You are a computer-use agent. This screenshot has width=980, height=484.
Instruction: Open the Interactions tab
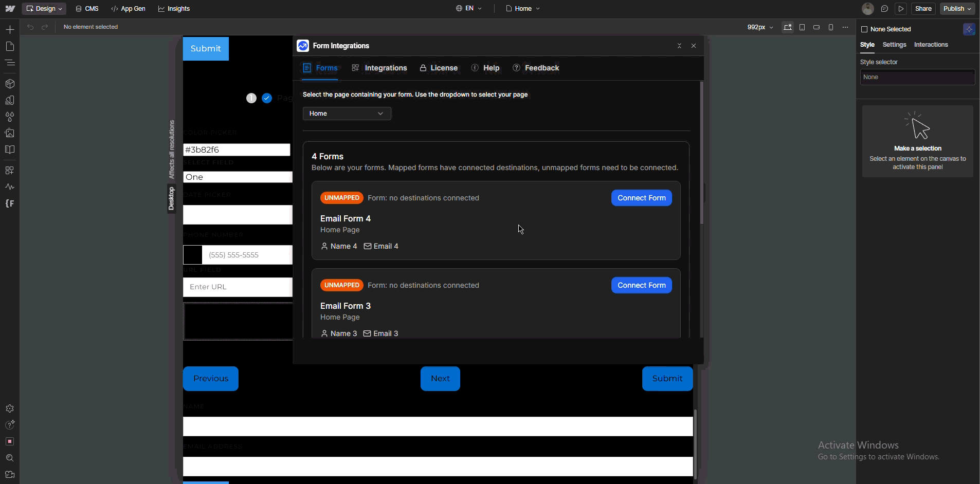[x=931, y=45]
